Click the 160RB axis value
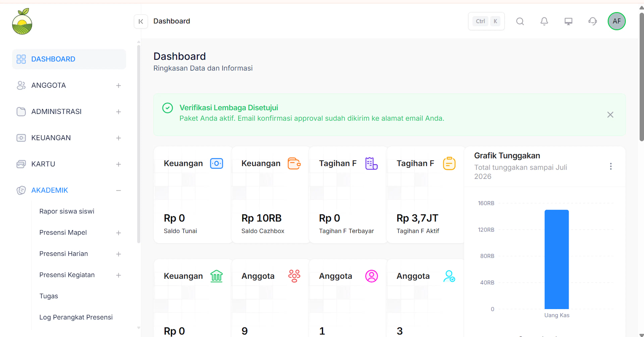644x337 pixels. coord(486,203)
